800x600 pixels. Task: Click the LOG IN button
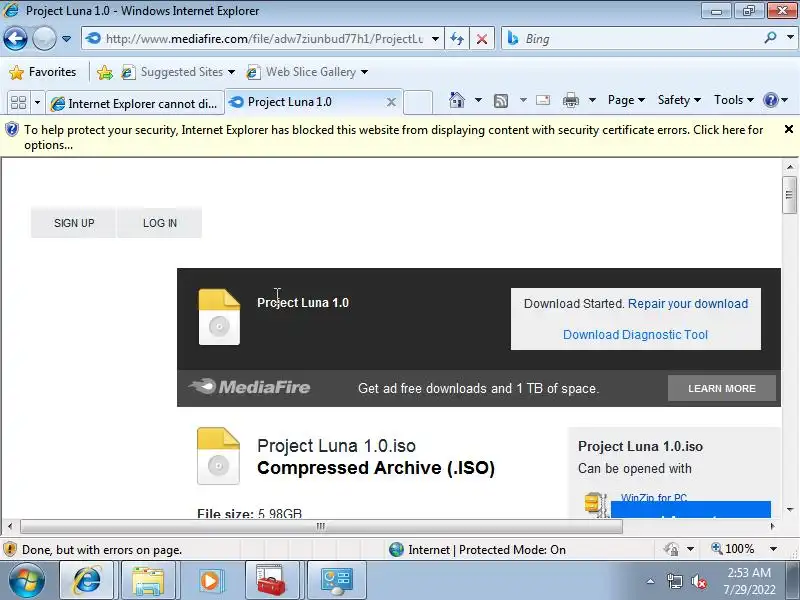coord(160,223)
